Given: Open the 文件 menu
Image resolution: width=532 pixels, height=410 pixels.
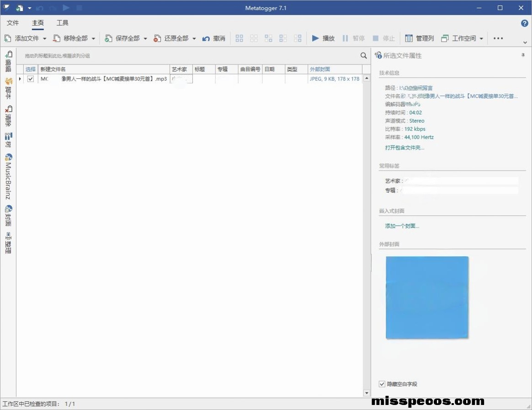Looking at the screenshot, I should pyautogui.click(x=12, y=23).
